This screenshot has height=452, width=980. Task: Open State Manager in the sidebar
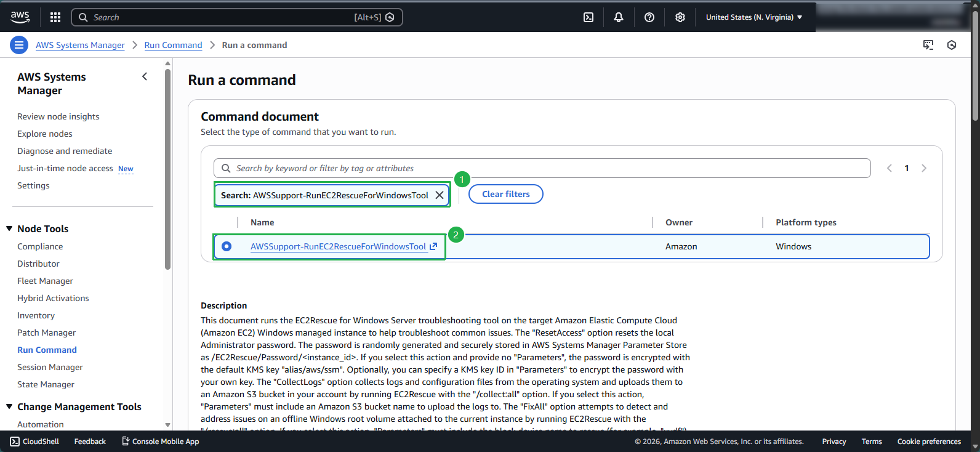[46, 384]
